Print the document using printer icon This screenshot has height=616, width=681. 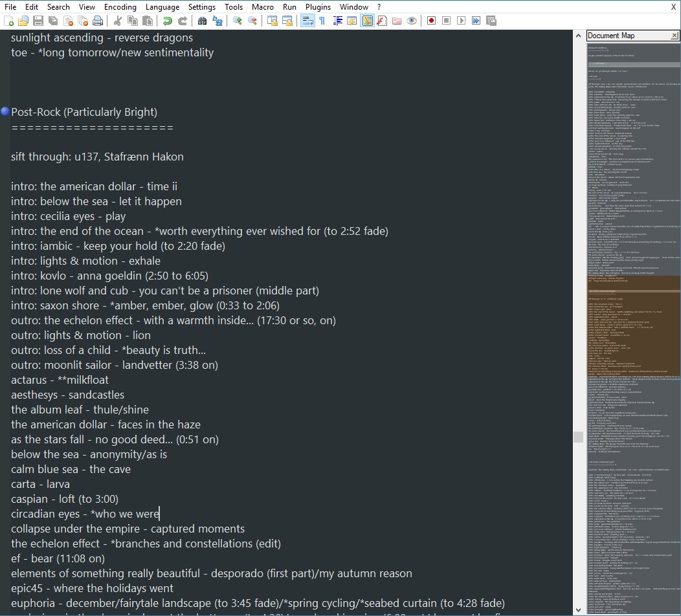[x=98, y=21]
